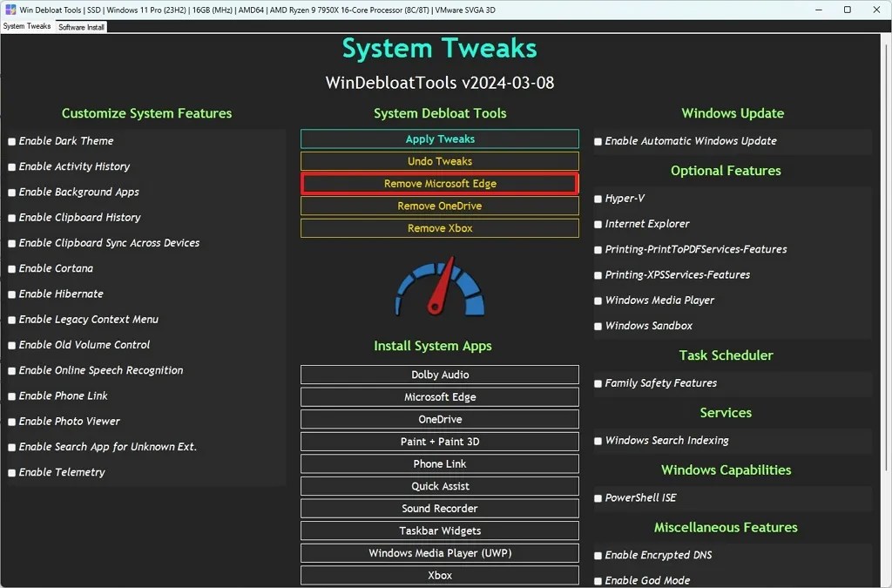Install Xbox from system apps list
Viewport: 892px width, 588px height.
[x=440, y=575]
